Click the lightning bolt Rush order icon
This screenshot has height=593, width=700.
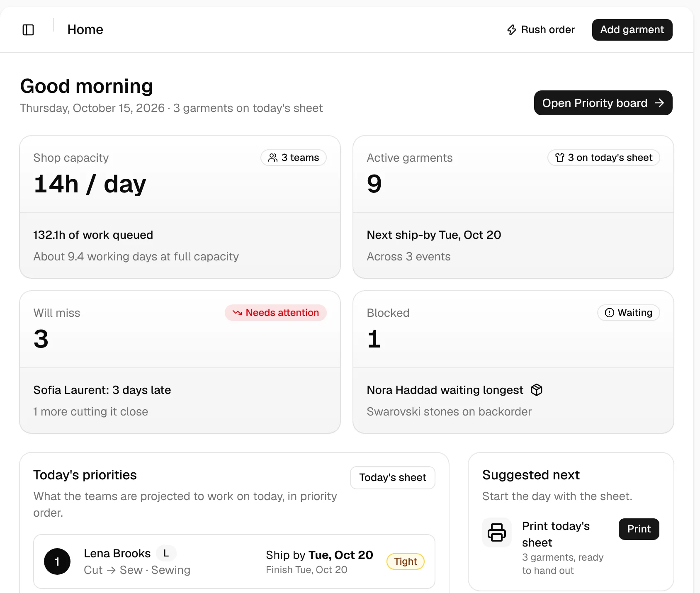(x=512, y=30)
